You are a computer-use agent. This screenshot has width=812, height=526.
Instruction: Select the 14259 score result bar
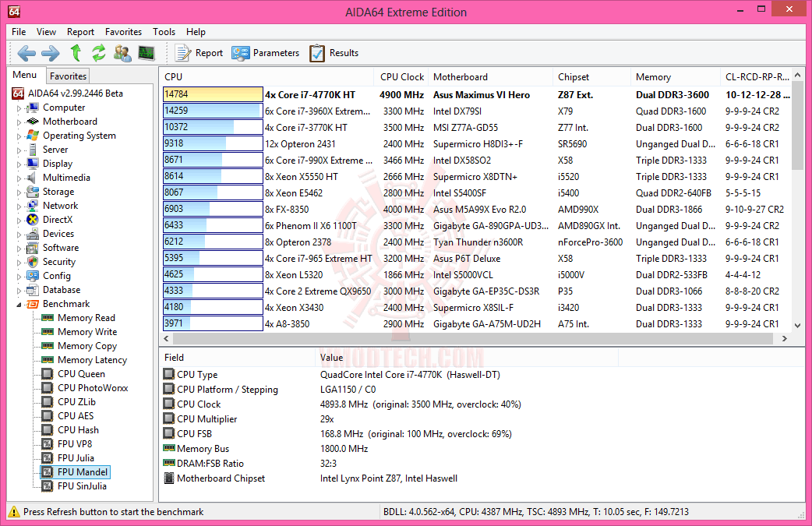(x=213, y=111)
